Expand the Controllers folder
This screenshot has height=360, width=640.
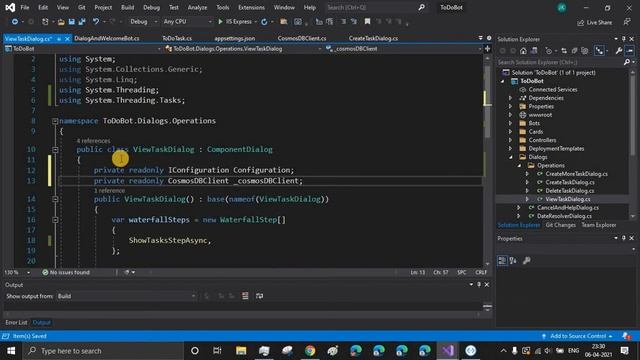click(x=510, y=140)
